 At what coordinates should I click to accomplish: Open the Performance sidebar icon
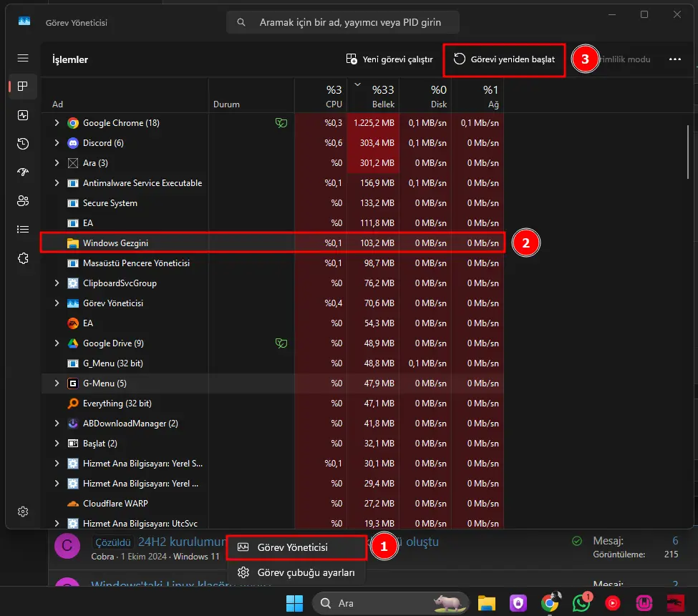click(x=23, y=115)
